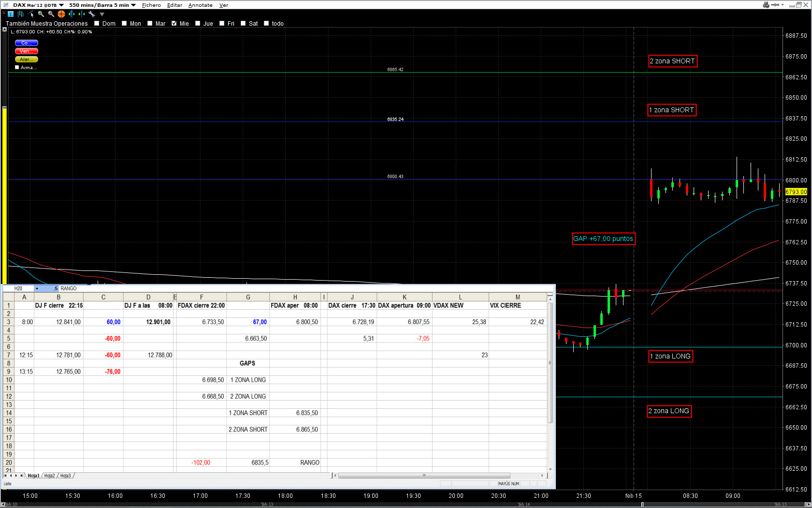This screenshot has width=812, height=508.
Task: Click the GAP +67,00 puntos annotation
Action: [603, 239]
